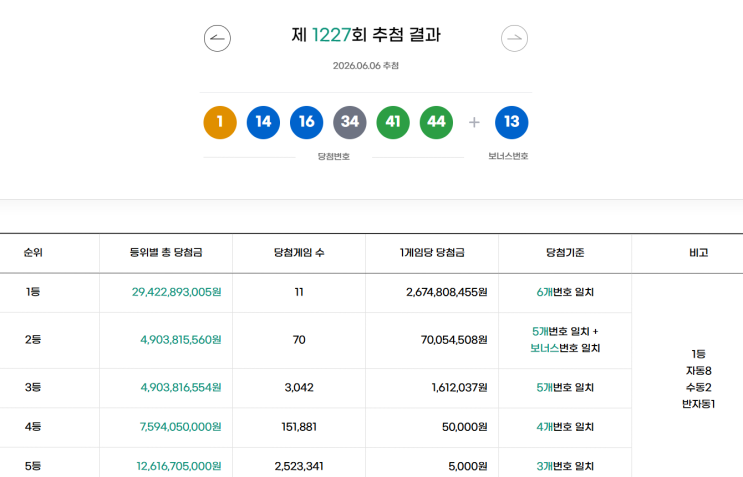Select the green ball number 44
This screenshot has width=743, height=477.
tap(436, 122)
